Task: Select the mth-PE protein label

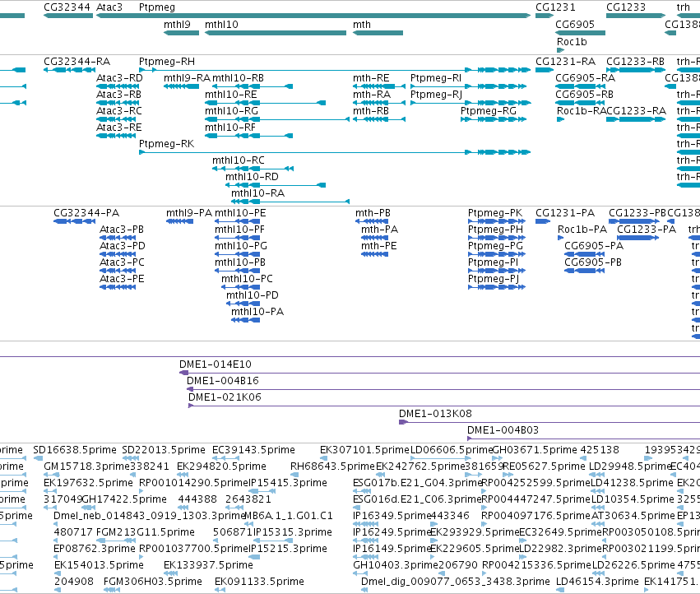Action: [x=379, y=246]
